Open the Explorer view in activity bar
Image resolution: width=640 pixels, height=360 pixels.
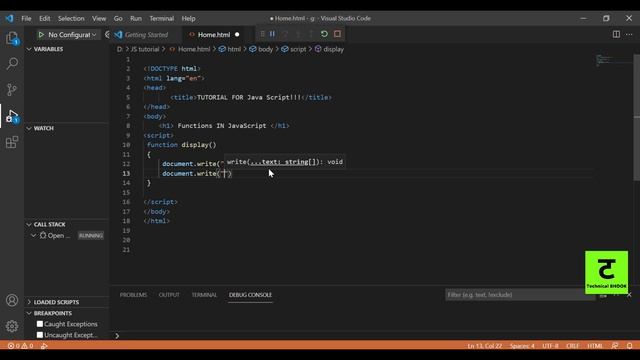click(12, 38)
